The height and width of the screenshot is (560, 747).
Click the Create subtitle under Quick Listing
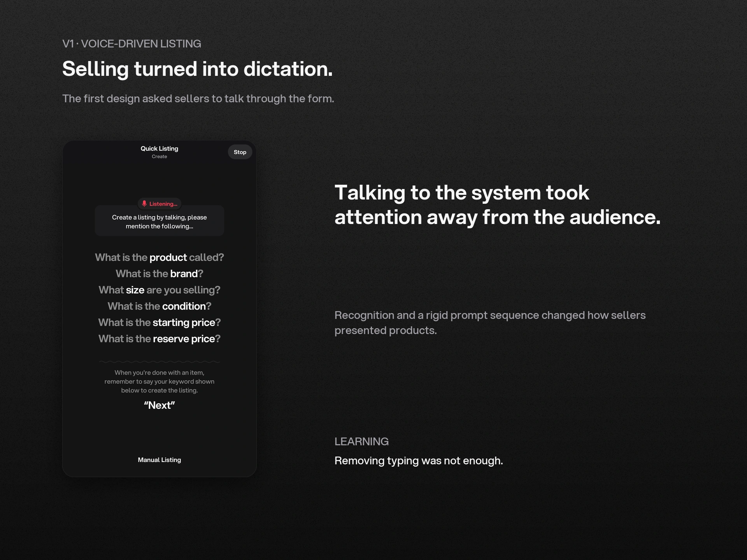[159, 156]
